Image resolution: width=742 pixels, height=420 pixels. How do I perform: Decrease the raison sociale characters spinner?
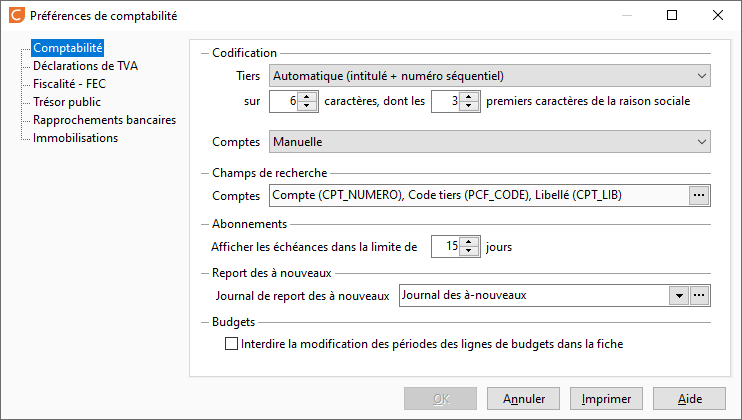[468, 106]
